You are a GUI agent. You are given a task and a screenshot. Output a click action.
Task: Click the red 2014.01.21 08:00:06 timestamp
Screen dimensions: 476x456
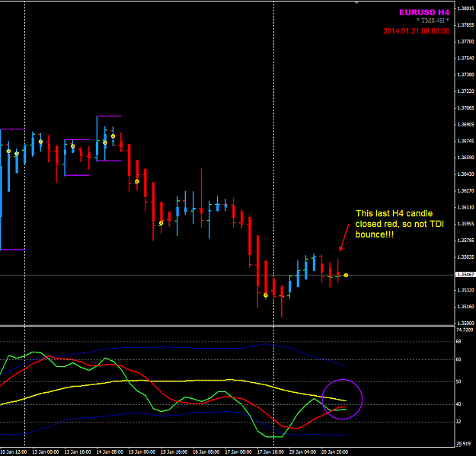(416, 31)
